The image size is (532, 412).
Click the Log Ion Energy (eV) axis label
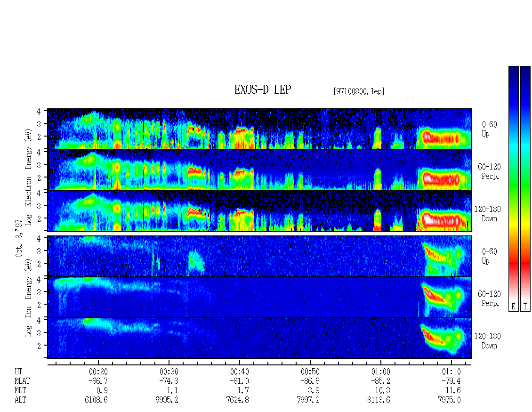pos(29,298)
